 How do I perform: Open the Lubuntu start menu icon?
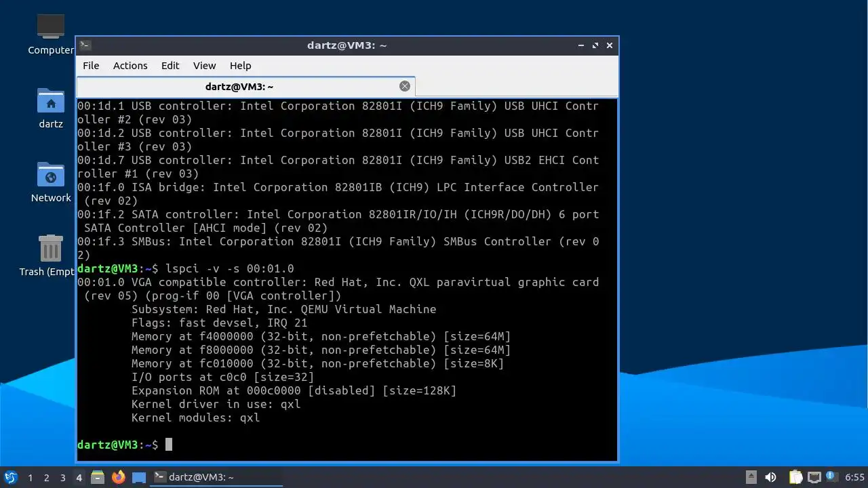pyautogui.click(x=11, y=477)
